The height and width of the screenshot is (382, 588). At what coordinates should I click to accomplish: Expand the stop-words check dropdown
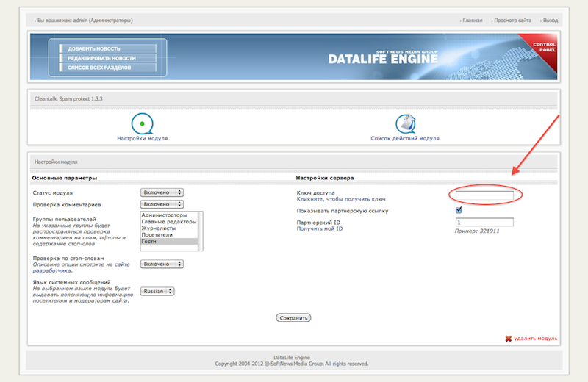[161, 264]
